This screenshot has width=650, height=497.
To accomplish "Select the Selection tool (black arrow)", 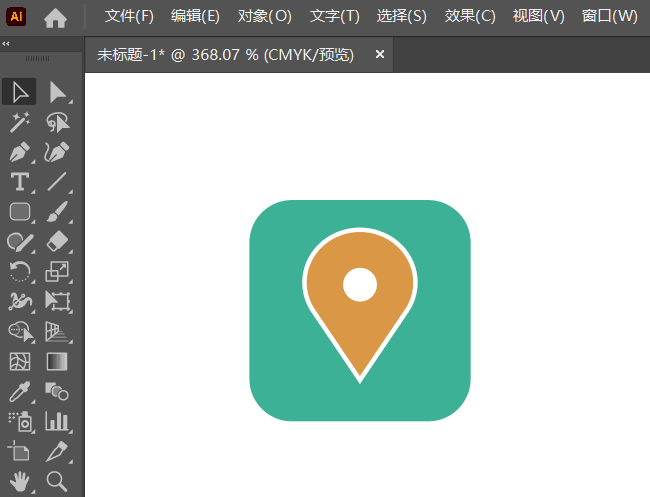I will click(x=19, y=92).
